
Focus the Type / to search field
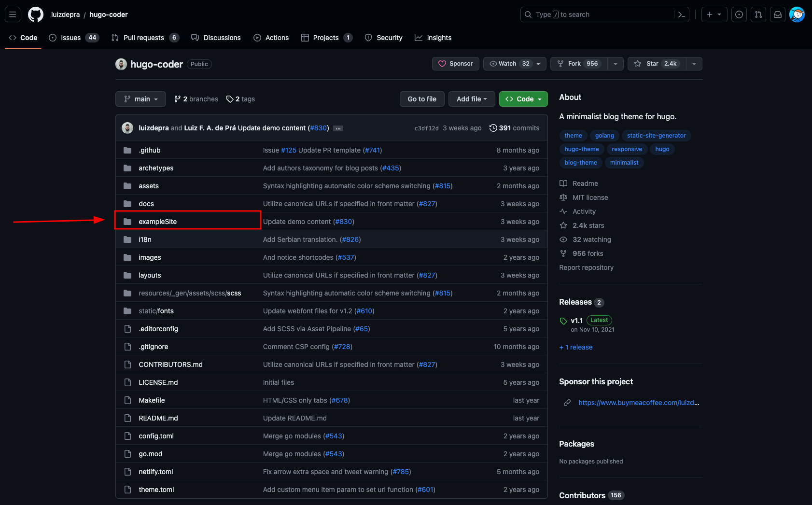coord(597,14)
